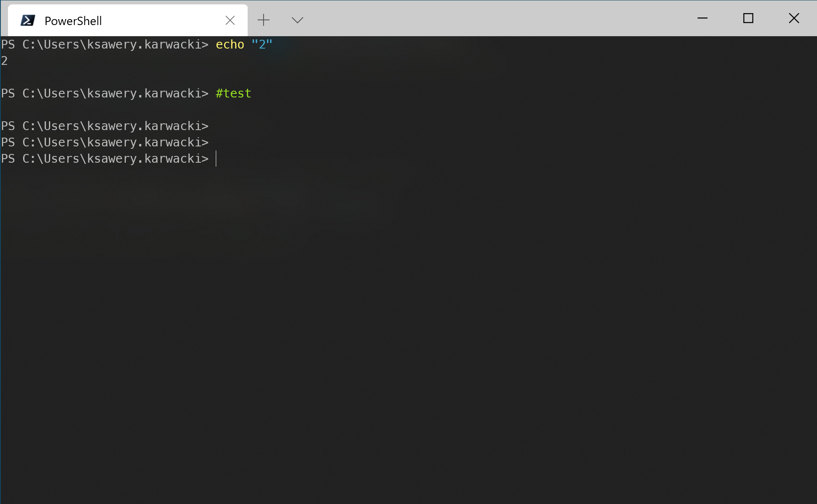Screen dimensions: 817x504
Task: Click the blue "2" string argument
Action: (x=262, y=45)
